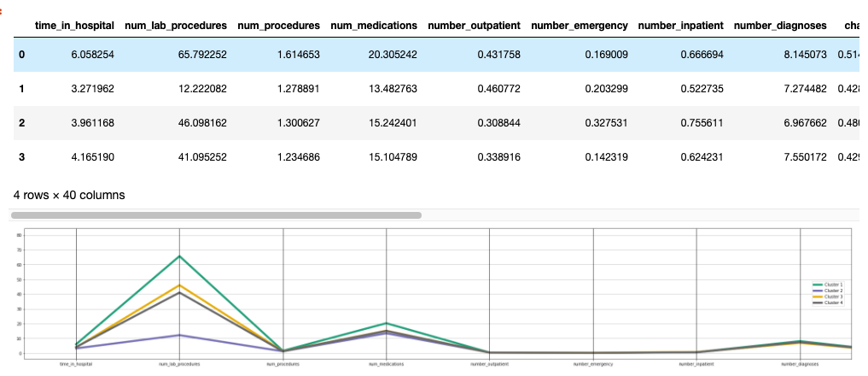The height and width of the screenshot is (376, 868).
Task: Click the Cluster 2 legend entry
Action: (828, 291)
